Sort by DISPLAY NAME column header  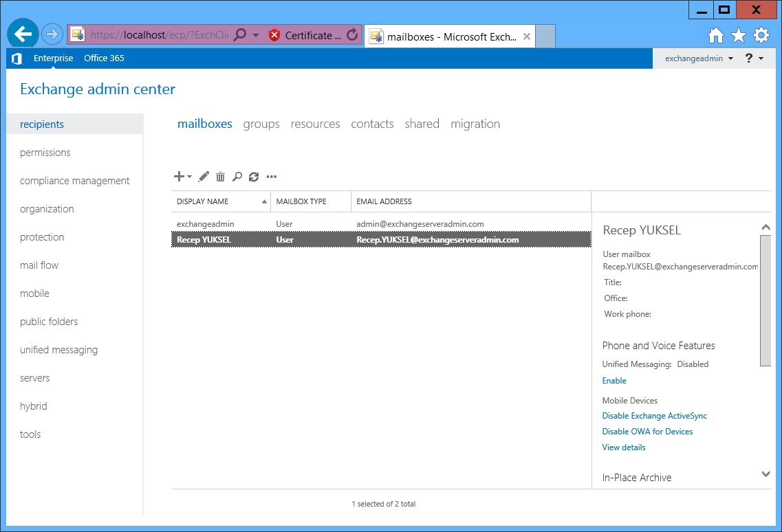coord(221,201)
